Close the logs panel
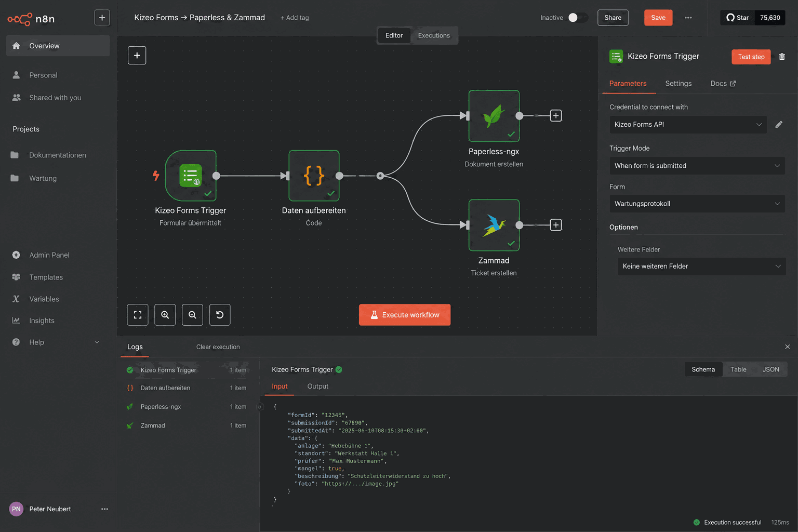798x532 pixels. click(x=787, y=347)
